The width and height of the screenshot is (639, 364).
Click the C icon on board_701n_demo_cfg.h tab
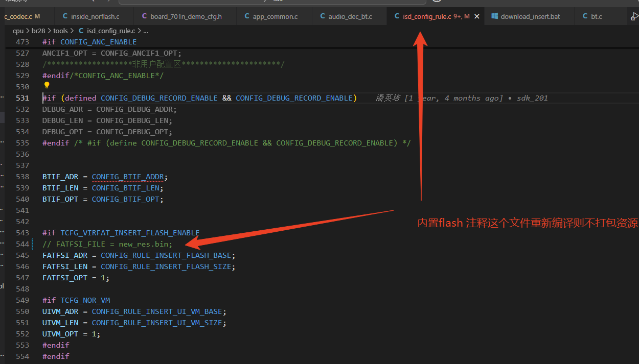coord(145,16)
